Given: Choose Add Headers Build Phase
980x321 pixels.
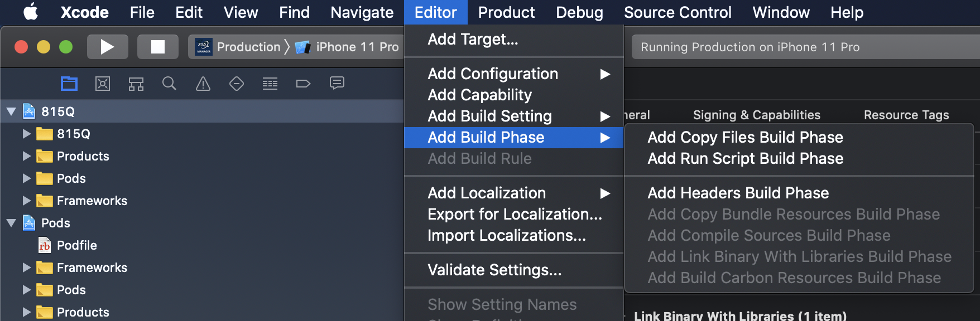Looking at the screenshot, I should 799,193.
